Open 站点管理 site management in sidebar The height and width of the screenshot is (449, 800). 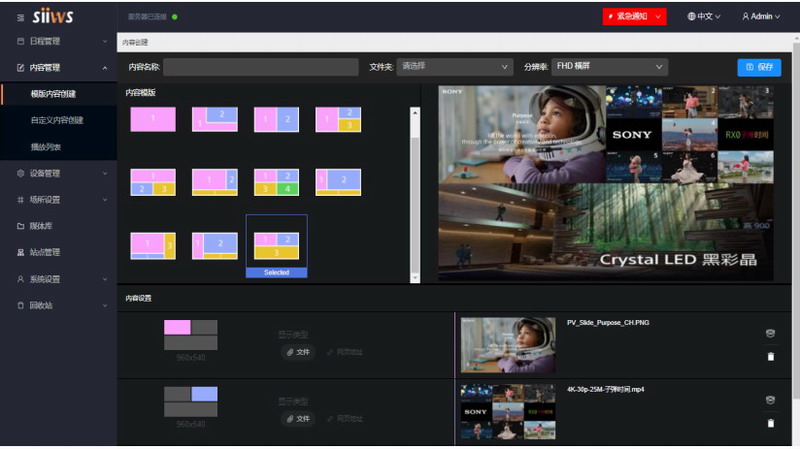44,252
